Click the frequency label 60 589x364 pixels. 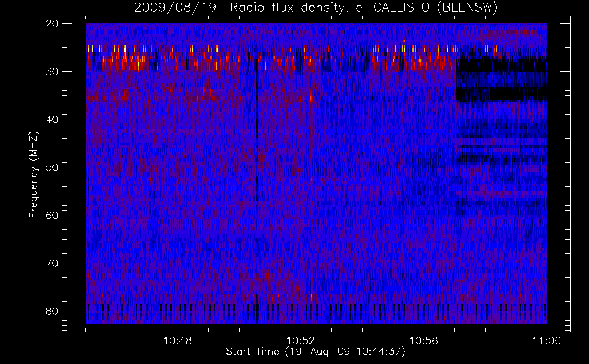[x=52, y=215]
